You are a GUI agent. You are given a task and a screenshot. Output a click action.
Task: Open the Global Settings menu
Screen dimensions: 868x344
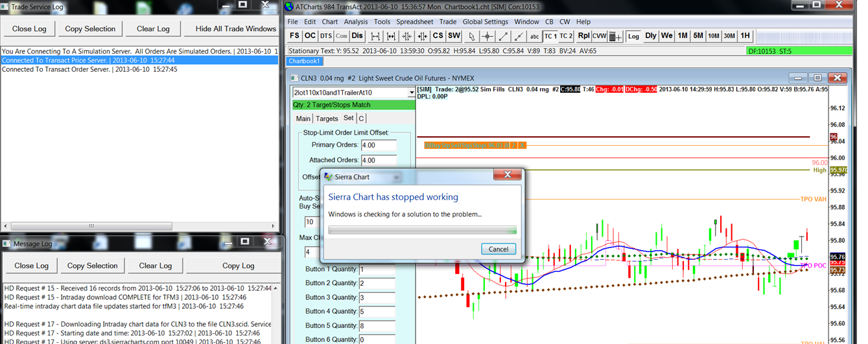click(486, 21)
